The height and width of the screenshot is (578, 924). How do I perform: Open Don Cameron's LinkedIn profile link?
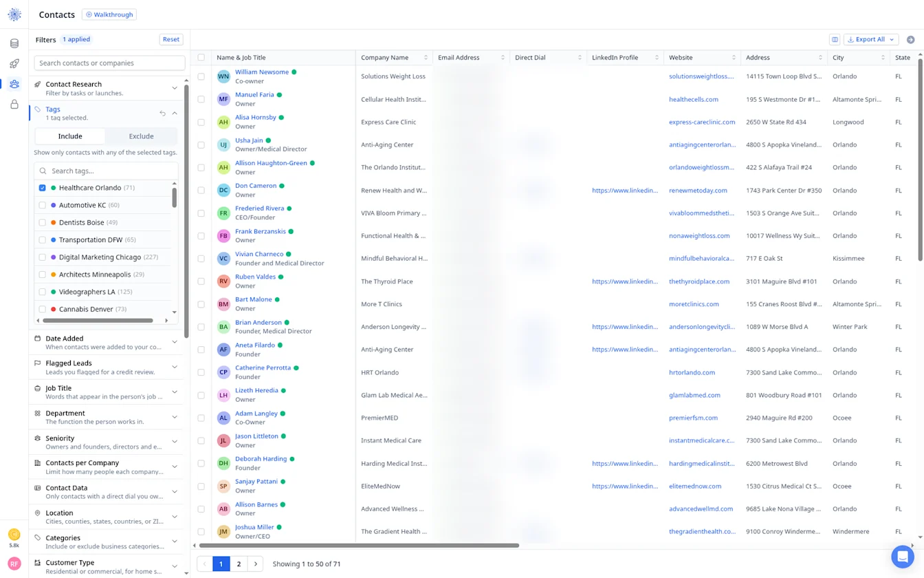point(625,191)
